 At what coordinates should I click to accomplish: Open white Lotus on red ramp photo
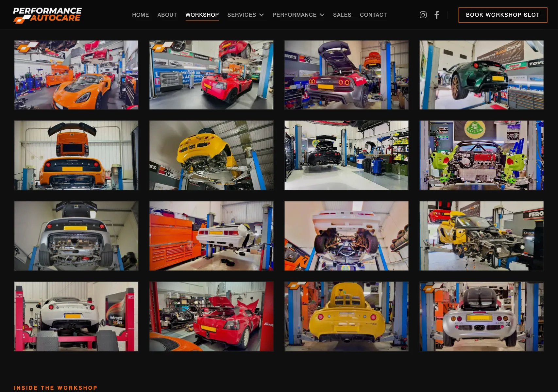coord(76,317)
